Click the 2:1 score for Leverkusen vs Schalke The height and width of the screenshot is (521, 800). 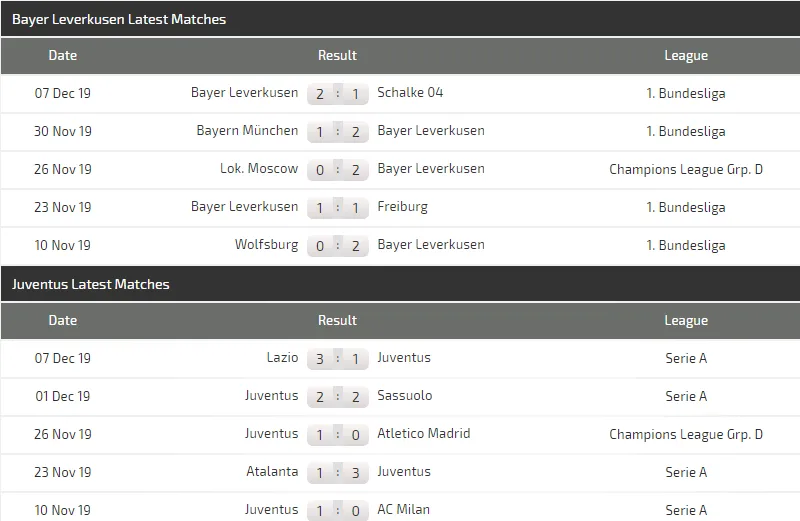click(337, 93)
